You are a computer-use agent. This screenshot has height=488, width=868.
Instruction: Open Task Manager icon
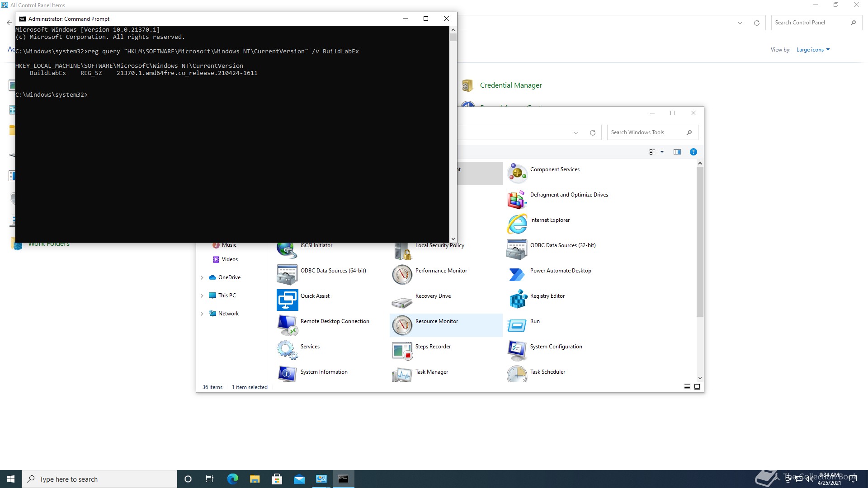tap(402, 374)
